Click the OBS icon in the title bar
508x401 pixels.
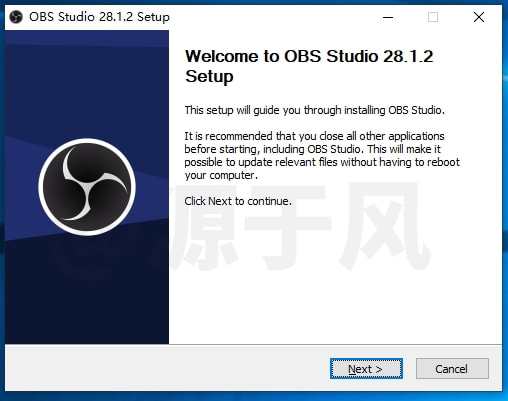tap(16, 17)
